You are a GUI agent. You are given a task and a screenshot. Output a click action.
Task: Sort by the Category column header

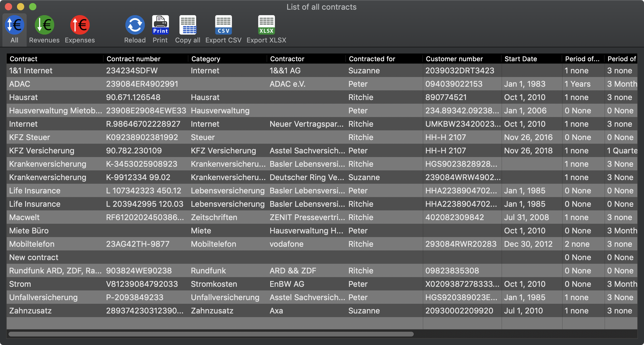coord(227,59)
